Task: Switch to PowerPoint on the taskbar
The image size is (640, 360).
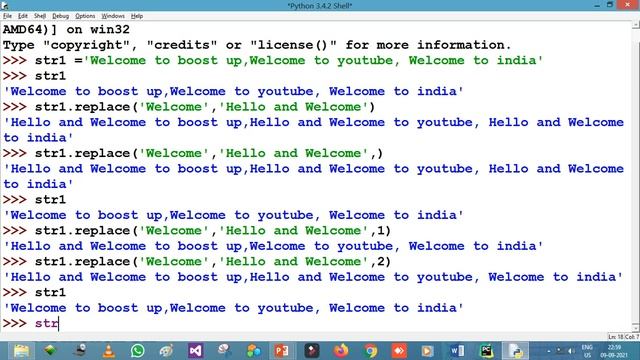Action: coord(282,351)
